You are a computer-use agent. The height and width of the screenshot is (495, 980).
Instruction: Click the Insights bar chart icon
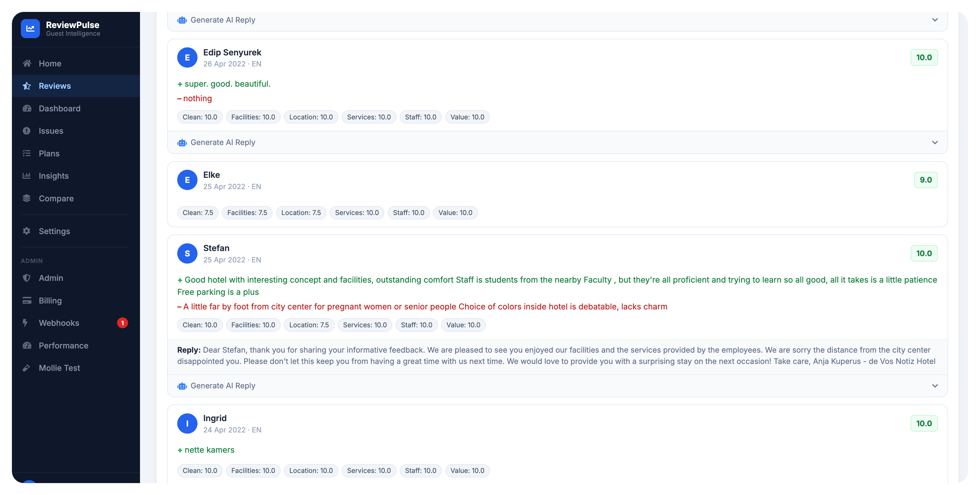(x=27, y=175)
